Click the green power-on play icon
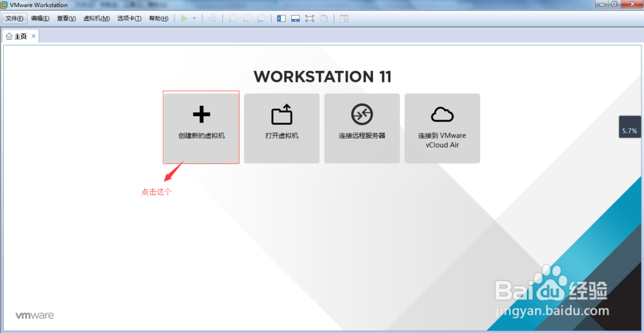 point(184,19)
